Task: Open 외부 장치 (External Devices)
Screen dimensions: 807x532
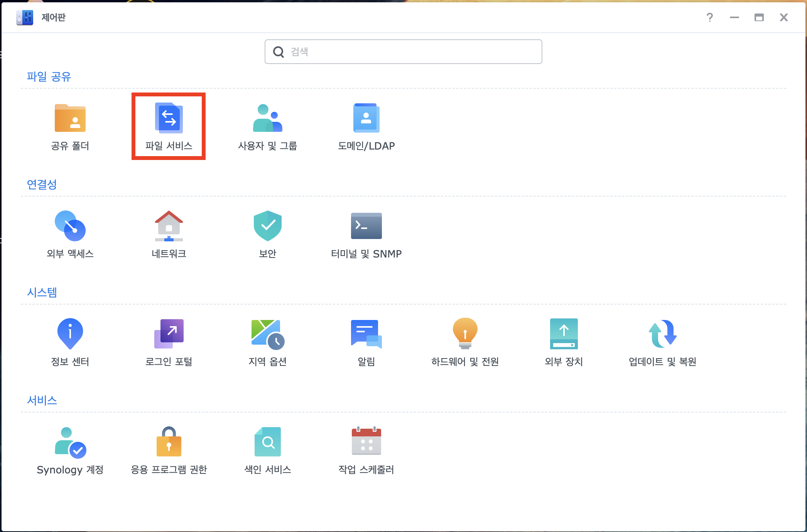Action: pyautogui.click(x=564, y=334)
